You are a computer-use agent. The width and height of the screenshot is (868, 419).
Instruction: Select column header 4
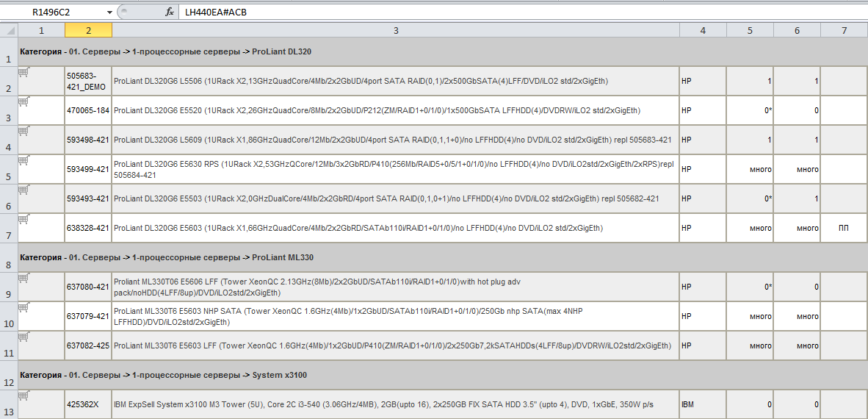click(703, 30)
